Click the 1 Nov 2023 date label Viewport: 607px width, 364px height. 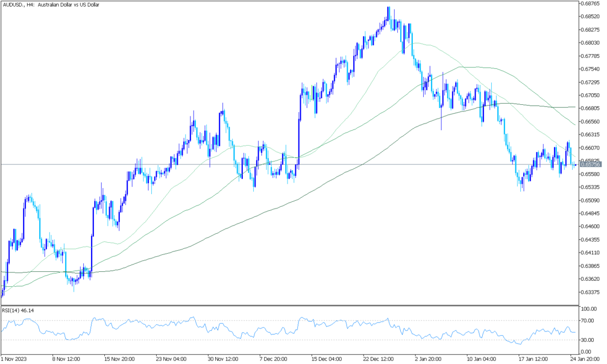[14, 359]
